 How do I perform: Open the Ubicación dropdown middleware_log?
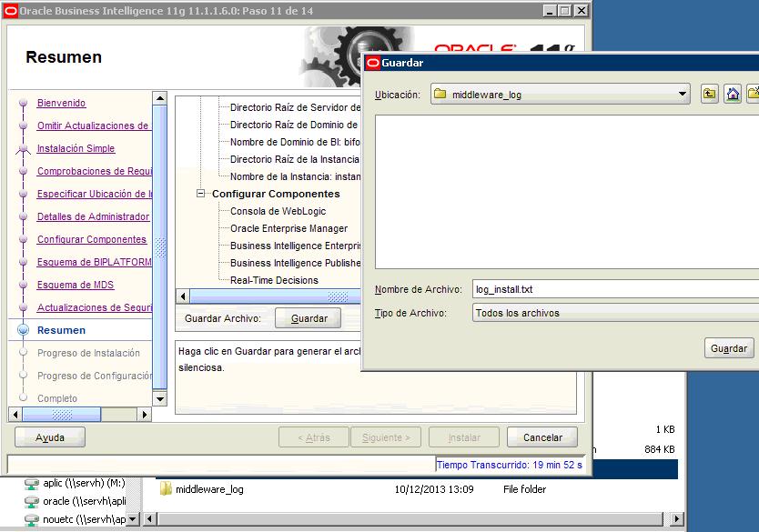(x=560, y=95)
